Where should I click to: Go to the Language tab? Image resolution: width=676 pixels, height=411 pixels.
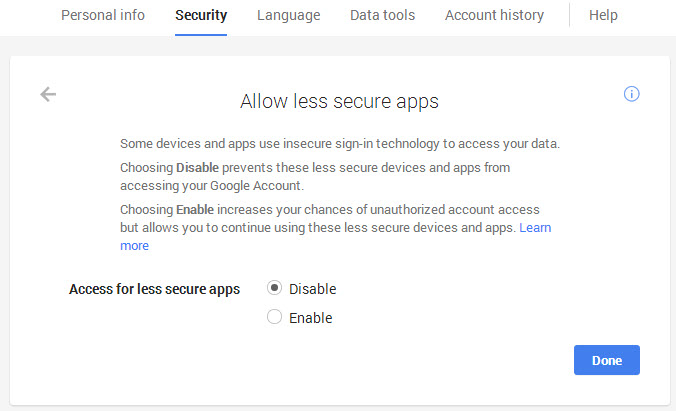tap(288, 15)
